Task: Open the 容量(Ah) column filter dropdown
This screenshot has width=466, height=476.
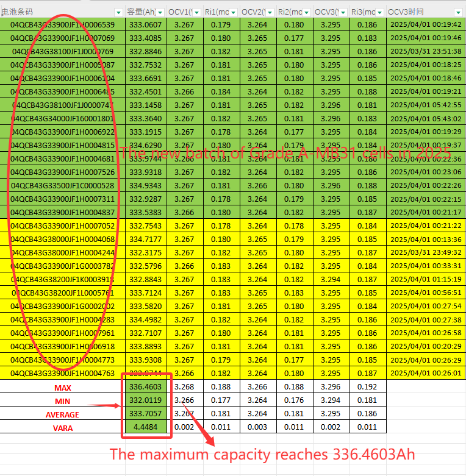Action: coord(160,12)
